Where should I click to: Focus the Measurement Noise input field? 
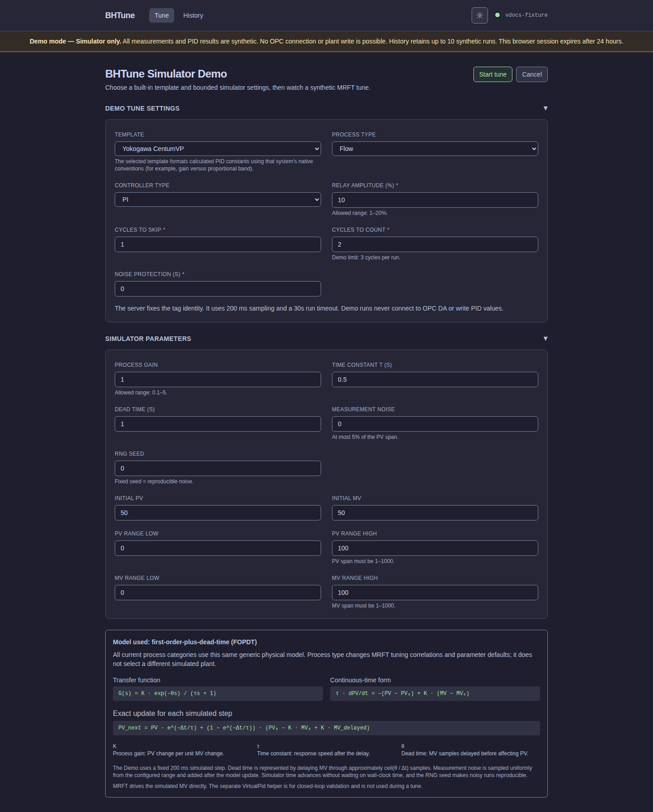[435, 424]
